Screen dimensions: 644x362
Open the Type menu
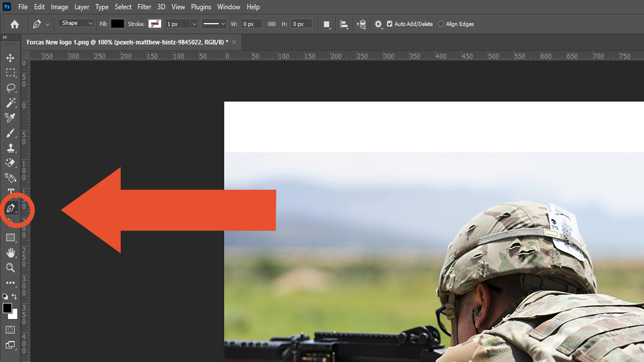click(x=102, y=7)
